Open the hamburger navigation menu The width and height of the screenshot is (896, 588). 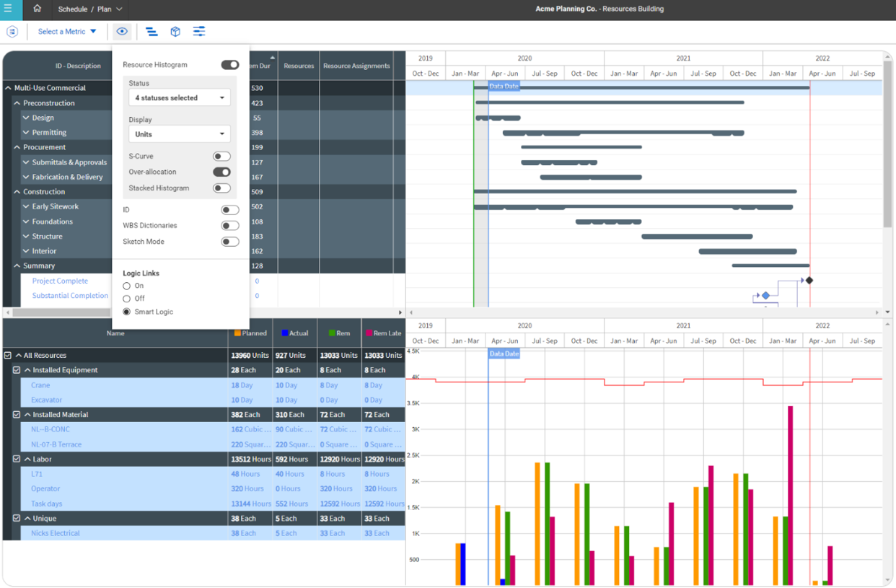[9, 9]
